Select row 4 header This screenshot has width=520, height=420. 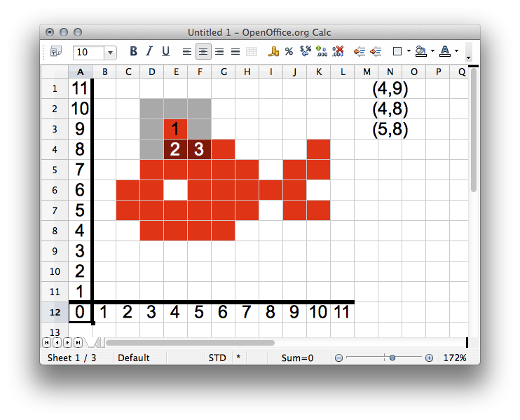click(x=55, y=149)
